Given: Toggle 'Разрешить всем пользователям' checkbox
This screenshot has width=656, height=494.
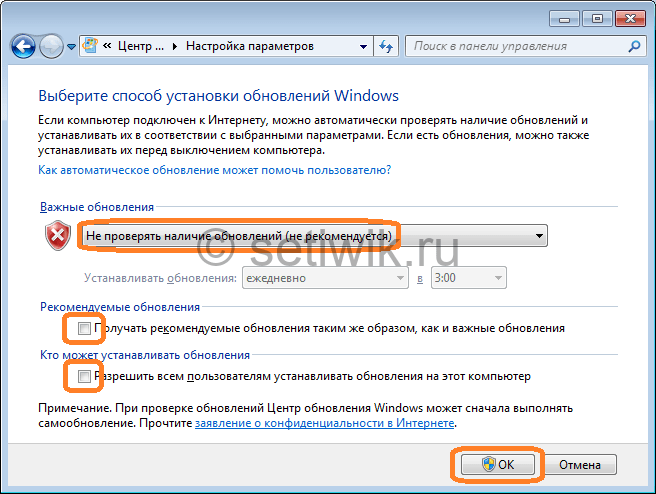Looking at the screenshot, I should click(84, 376).
